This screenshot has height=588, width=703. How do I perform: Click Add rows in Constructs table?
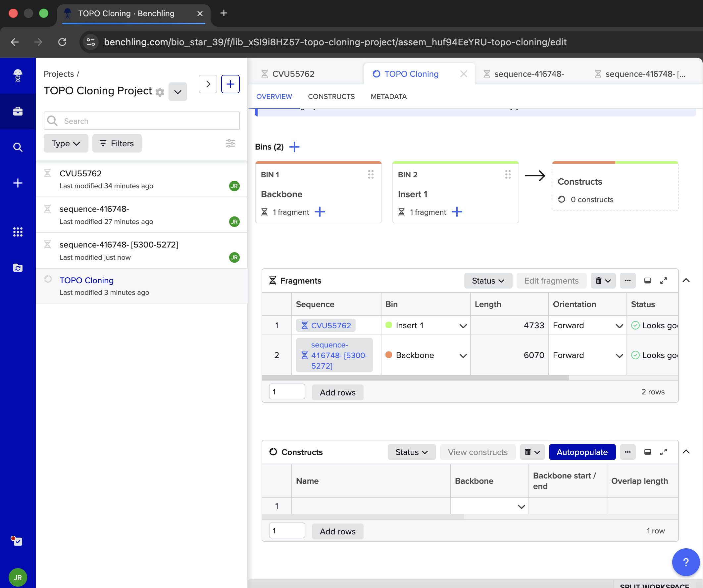(x=337, y=531)
